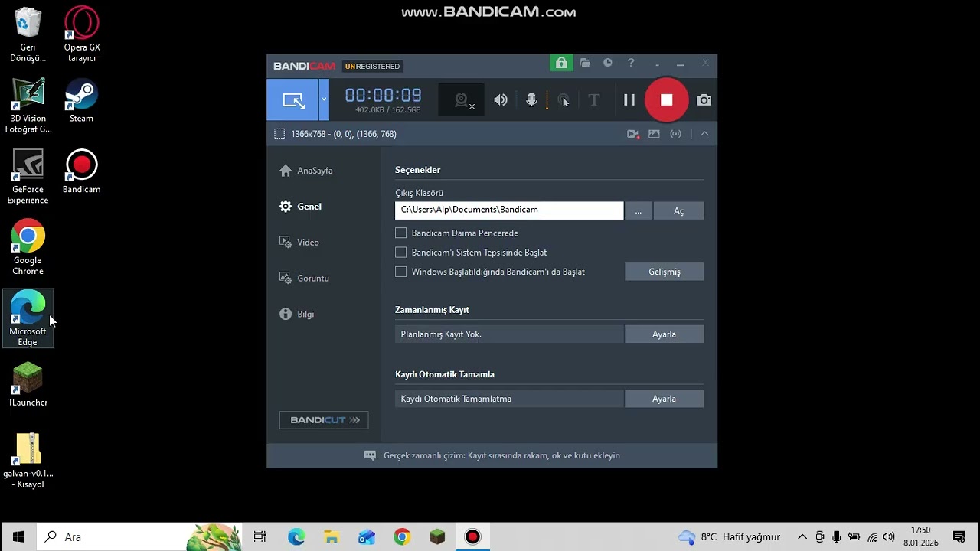This screenshot has width=980, height=551.
Task: Click the taskbar Ara search box
Action: (x=139, y=537)
